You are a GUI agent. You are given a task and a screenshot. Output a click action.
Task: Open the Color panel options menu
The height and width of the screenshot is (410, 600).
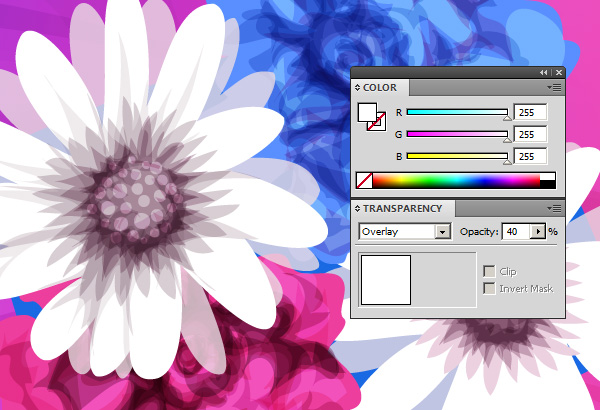(x=556, y=88)
